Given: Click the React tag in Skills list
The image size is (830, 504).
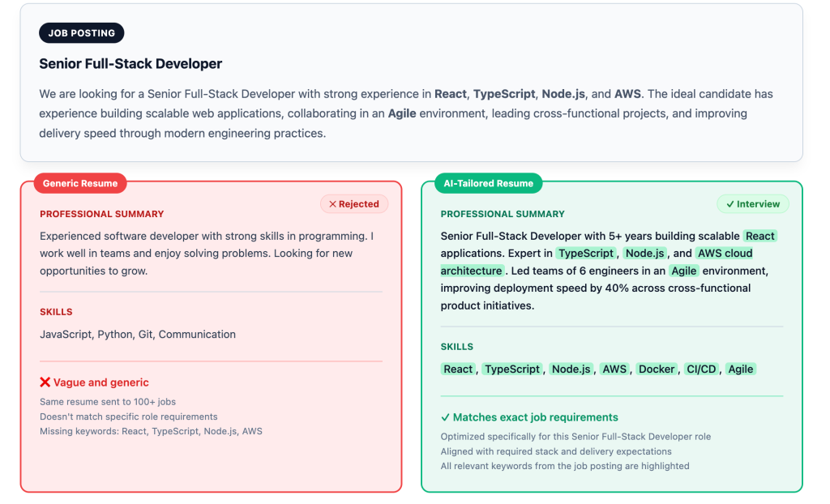Looking at the screenshot, I should click(458, 369).
